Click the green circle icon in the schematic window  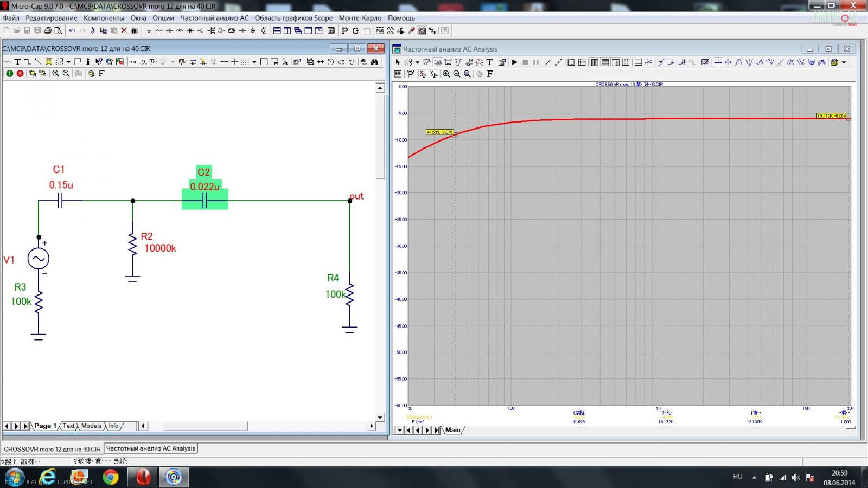(x=9, y=73)
